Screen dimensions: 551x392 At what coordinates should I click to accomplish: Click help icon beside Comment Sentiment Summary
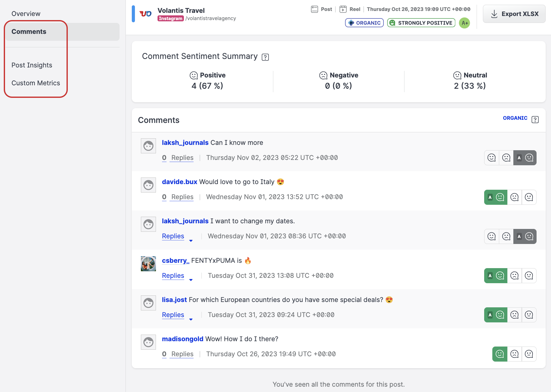(265, 57)
